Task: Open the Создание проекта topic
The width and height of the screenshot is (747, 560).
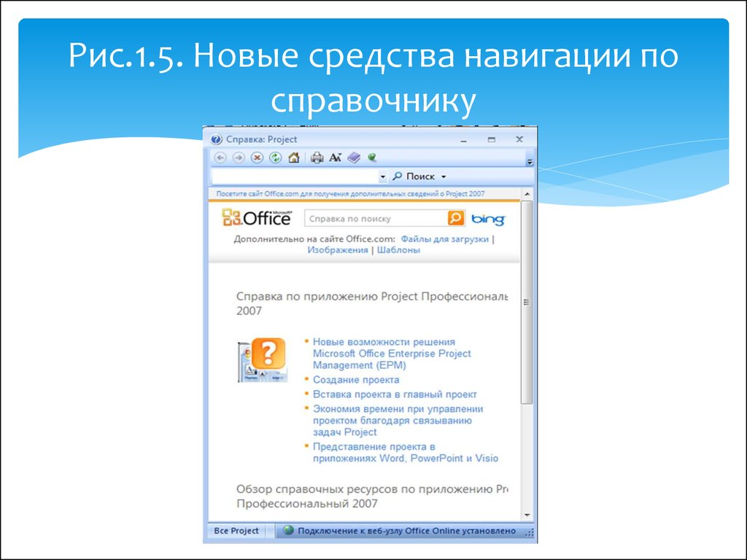Action: click(356, 379)
